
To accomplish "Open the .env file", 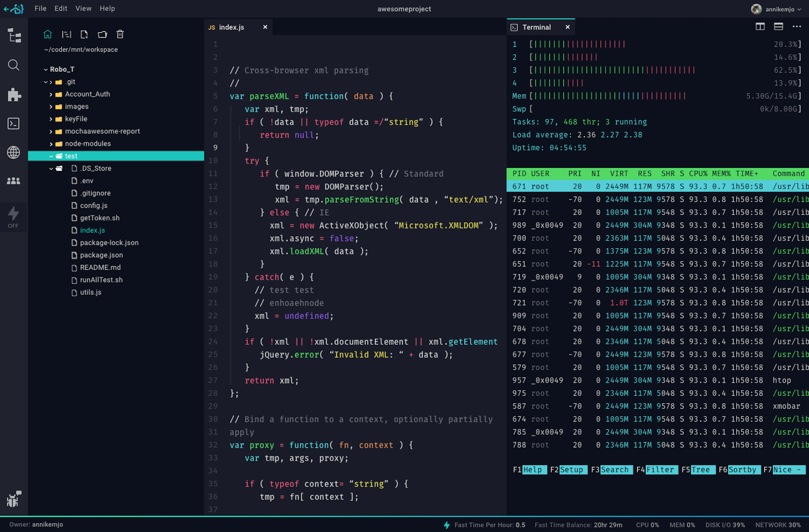I will click(87, 181).
